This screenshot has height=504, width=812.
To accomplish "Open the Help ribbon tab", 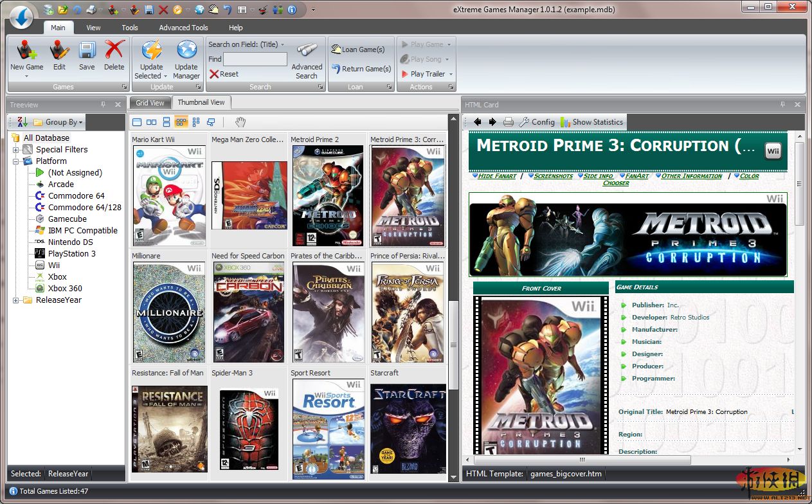I will [x=236, y=28].
